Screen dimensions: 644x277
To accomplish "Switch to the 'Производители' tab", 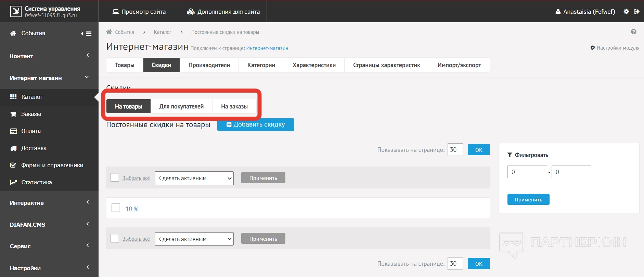I will pos(209,65).
